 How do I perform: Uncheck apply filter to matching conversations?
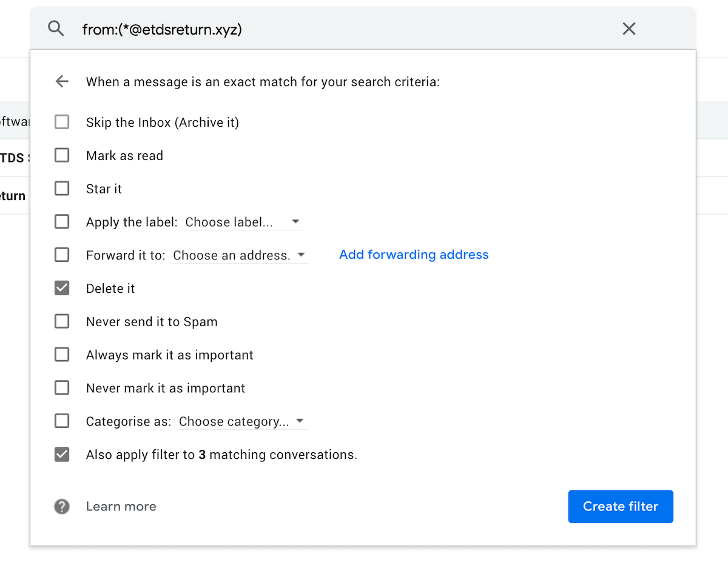62,454
